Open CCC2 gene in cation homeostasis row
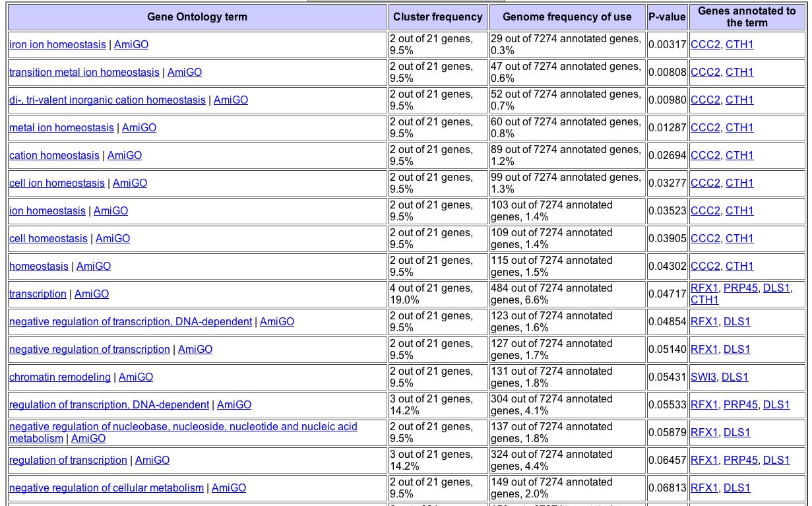Image resolution: width=812 pixels, height=506 pixels. 705,156
